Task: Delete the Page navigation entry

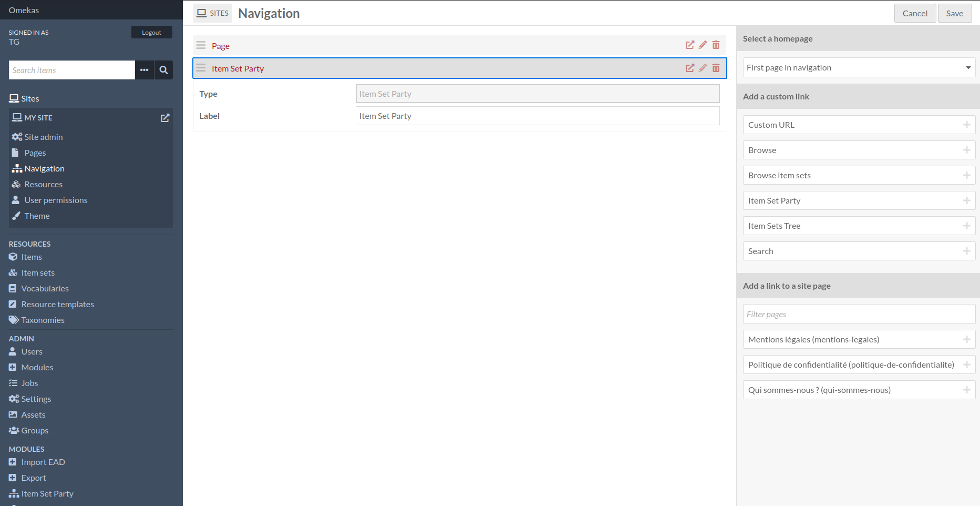Action: 716,45
